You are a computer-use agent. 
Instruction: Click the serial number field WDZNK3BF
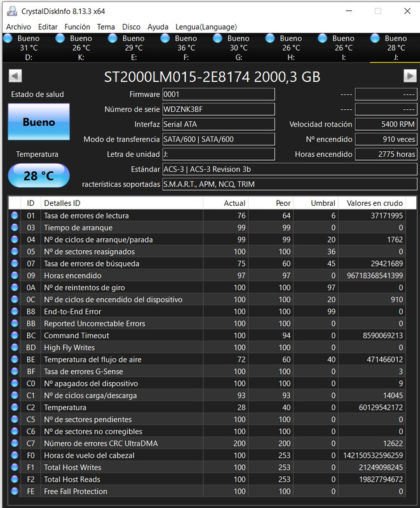pyautogui.click(x=219, y=109)
